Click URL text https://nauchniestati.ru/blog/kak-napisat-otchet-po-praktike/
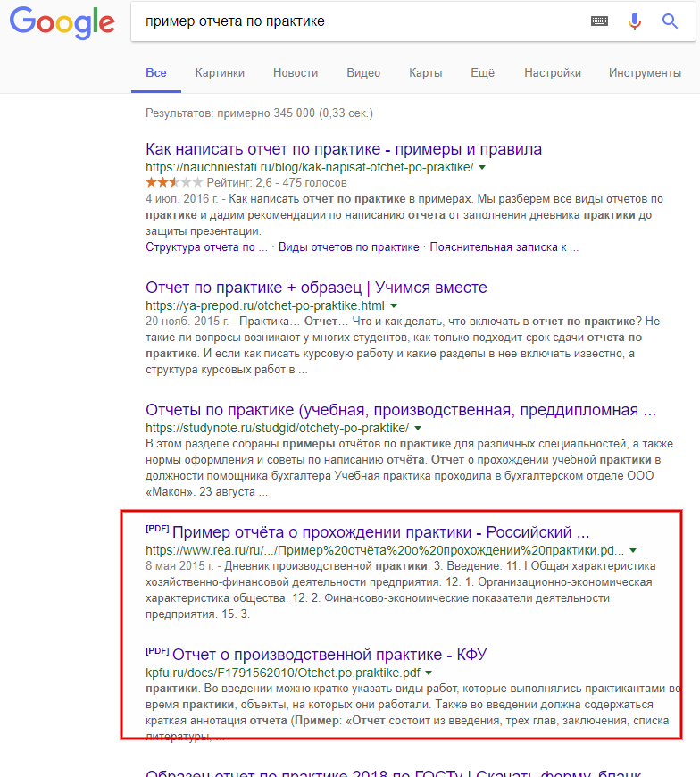This screenshot has width=700, height=777. (309, 168)
